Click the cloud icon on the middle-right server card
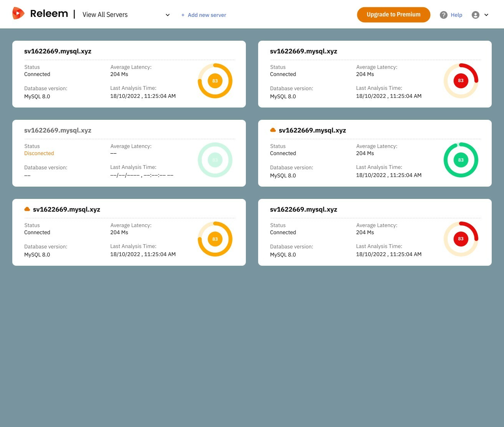Screen dimensions: 504x427 click(x=273, y=130)
